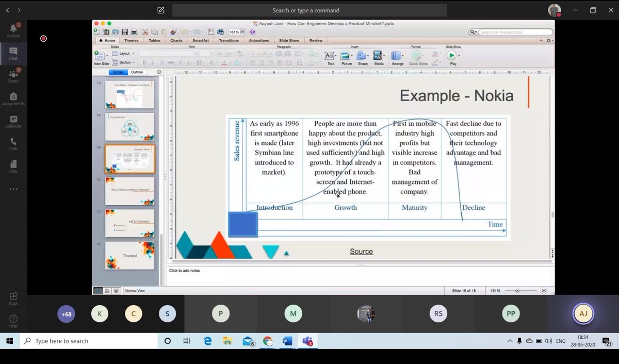Image resolution: width=619 pixels, height=364 pixels.
Task: Open the Activity feed in Teams sidebar
Action: click(13, 30)
